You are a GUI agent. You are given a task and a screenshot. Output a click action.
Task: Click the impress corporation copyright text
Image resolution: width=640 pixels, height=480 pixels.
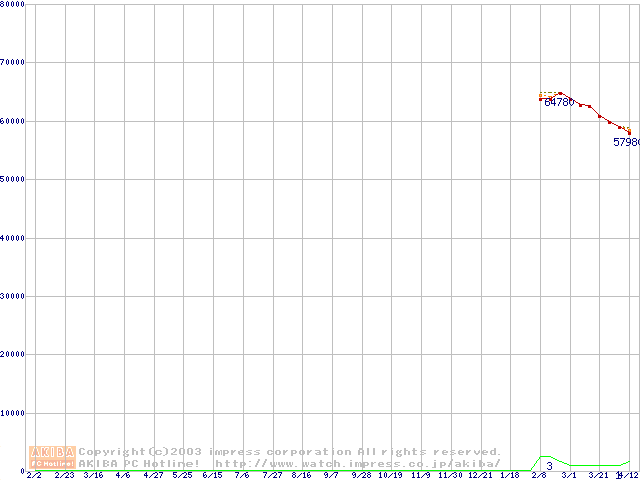(x=290, y=451)
